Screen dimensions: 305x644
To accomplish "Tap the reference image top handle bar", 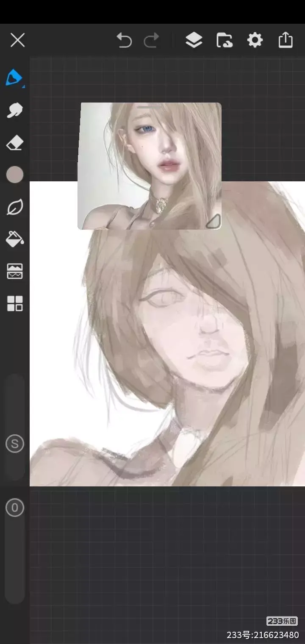I will [150, 107].
